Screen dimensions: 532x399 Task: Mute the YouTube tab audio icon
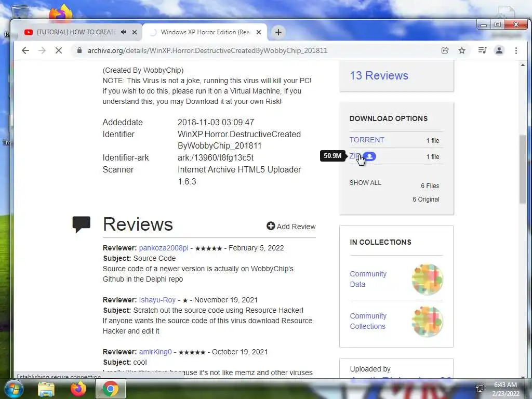pos(124,32)
